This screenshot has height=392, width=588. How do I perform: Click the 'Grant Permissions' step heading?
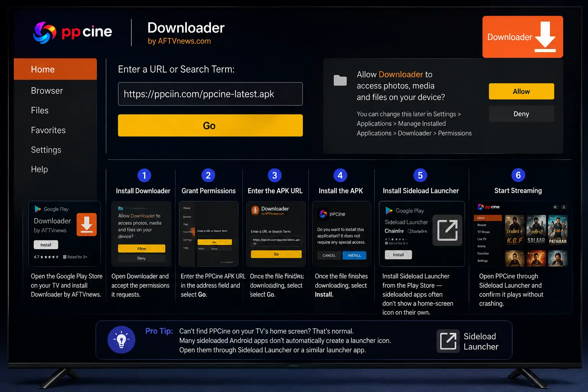point(209,191)
